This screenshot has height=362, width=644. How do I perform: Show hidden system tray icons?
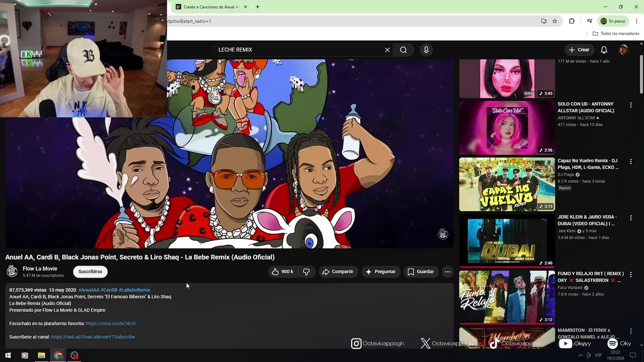[580, 355]
